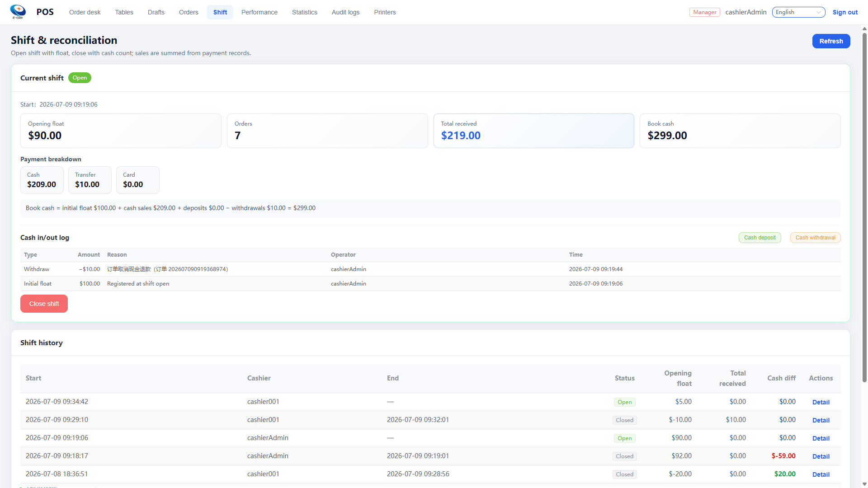Click the Transfer $10.00 payment tile
The height and width of the screenshot is (488, 868).
tap(90, 180)
